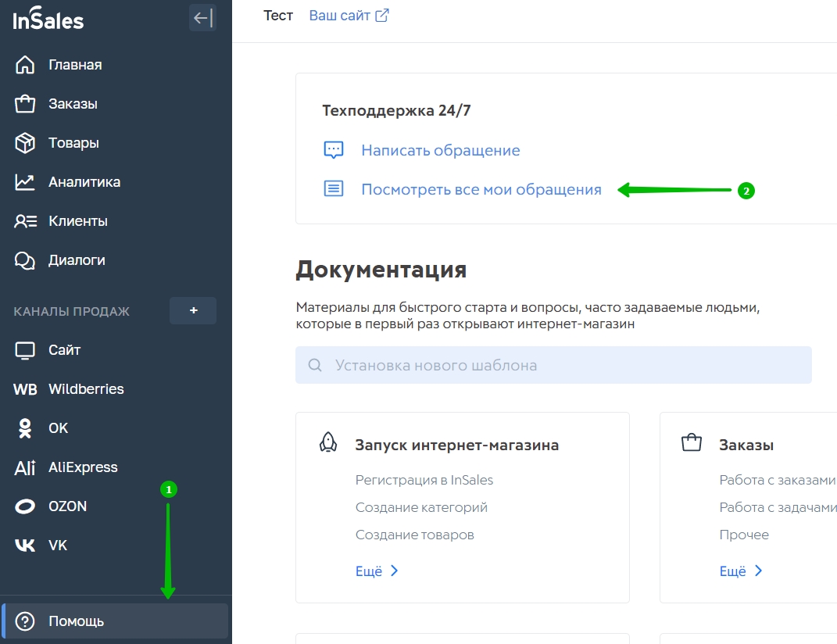
Task: Click the Аналитика chart icon
Action: [x=24, y=182]
